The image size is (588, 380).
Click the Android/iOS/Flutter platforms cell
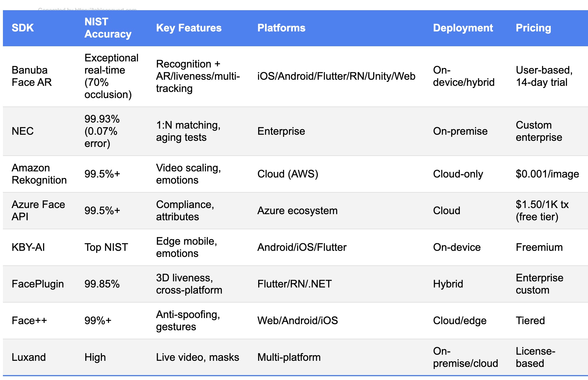302,247
